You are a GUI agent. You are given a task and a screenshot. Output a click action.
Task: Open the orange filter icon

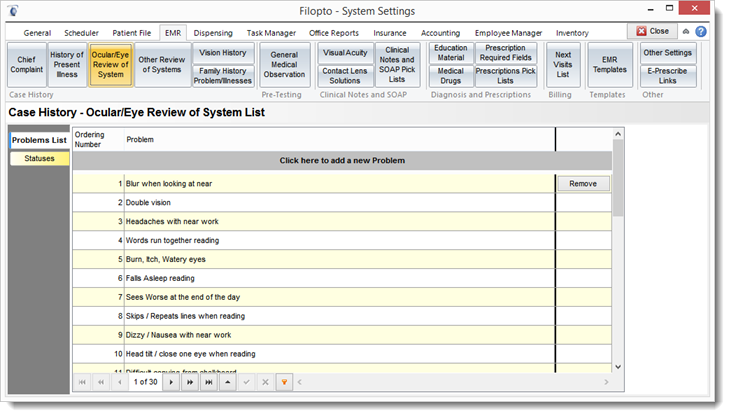click(x=284, y=382)
